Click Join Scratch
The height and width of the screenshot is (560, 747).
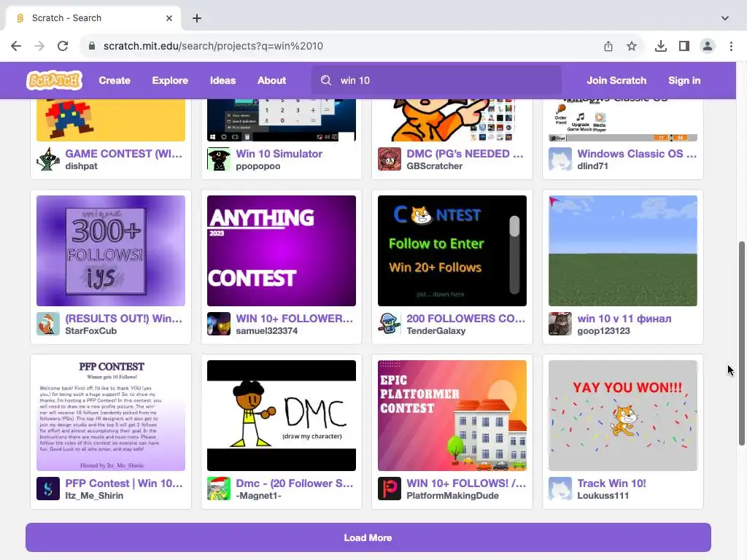click(616, 80)
